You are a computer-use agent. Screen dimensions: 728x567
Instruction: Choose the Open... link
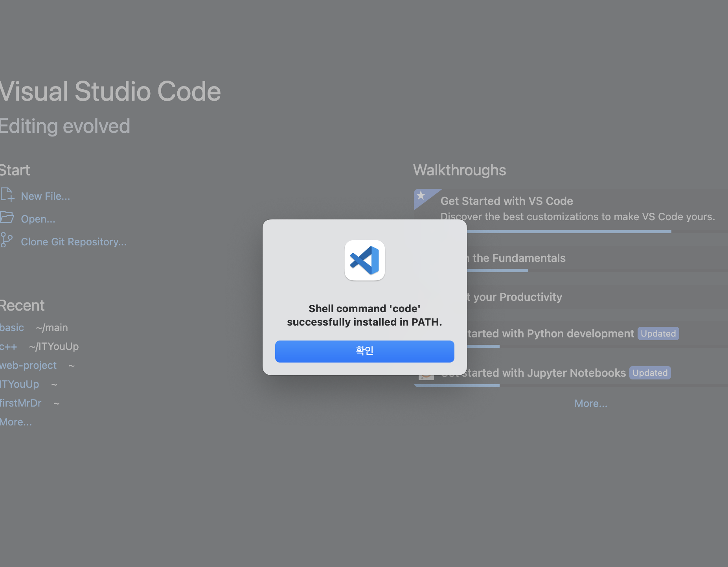(x=38, y=219)
